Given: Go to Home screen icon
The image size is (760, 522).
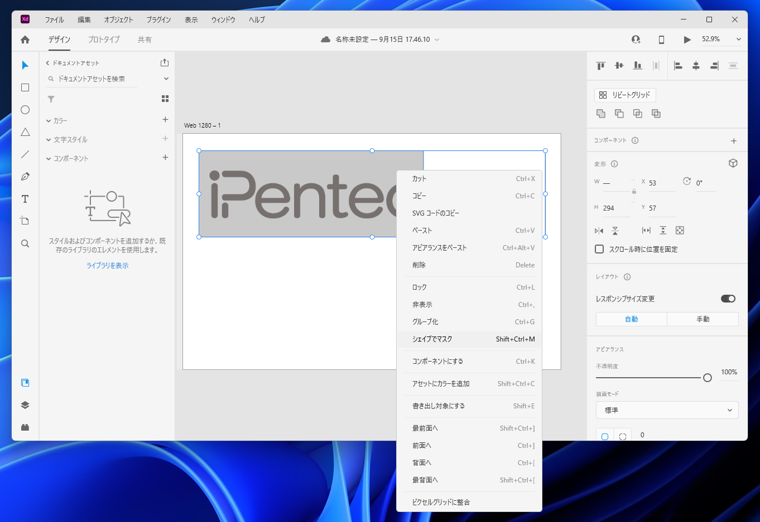Looking at the screenshot, I should click(x=25, y=40).
